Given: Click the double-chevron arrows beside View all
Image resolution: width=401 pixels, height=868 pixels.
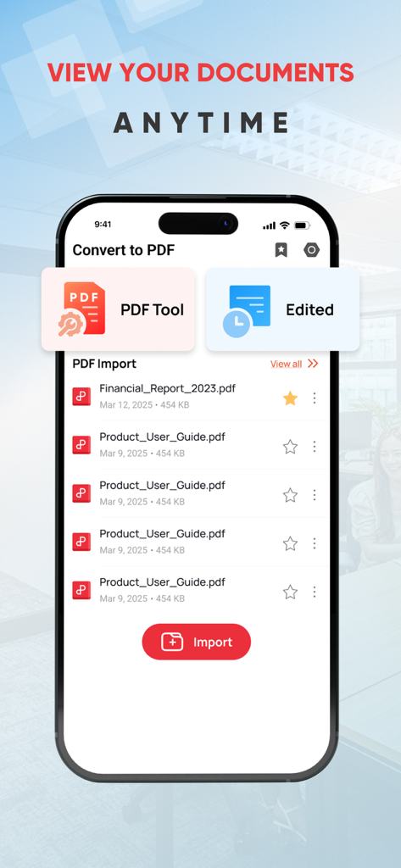Looking at the screenshot, I should tap(313, 364).
